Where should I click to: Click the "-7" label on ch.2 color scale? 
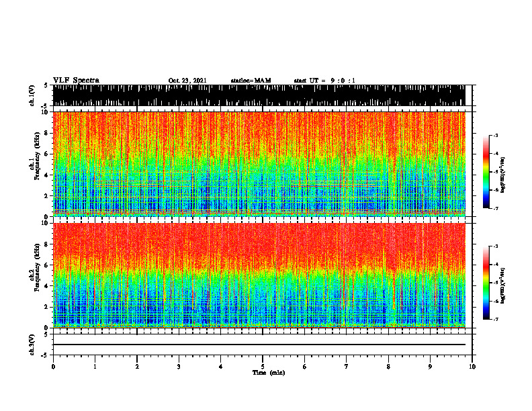(495, 319)
